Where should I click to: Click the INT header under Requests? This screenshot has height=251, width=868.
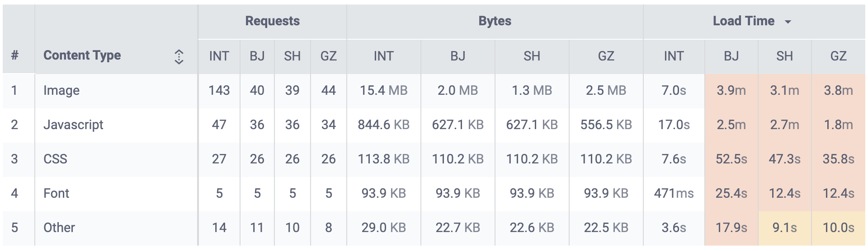pos(219,56)
